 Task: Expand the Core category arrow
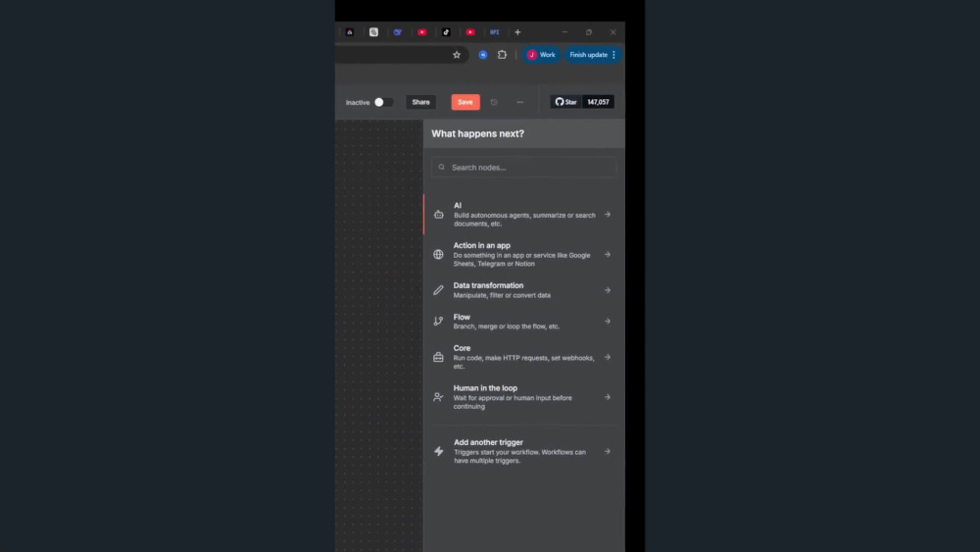tap(608, 357)
